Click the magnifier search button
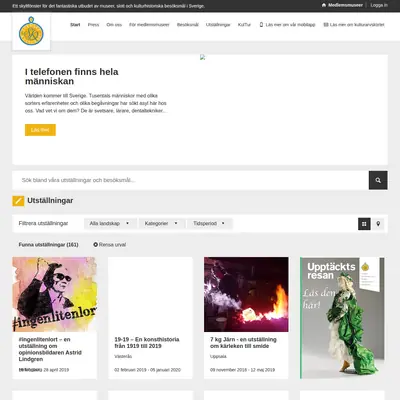The height and width of the screenshot is (400, 400). tap(378, 180)
